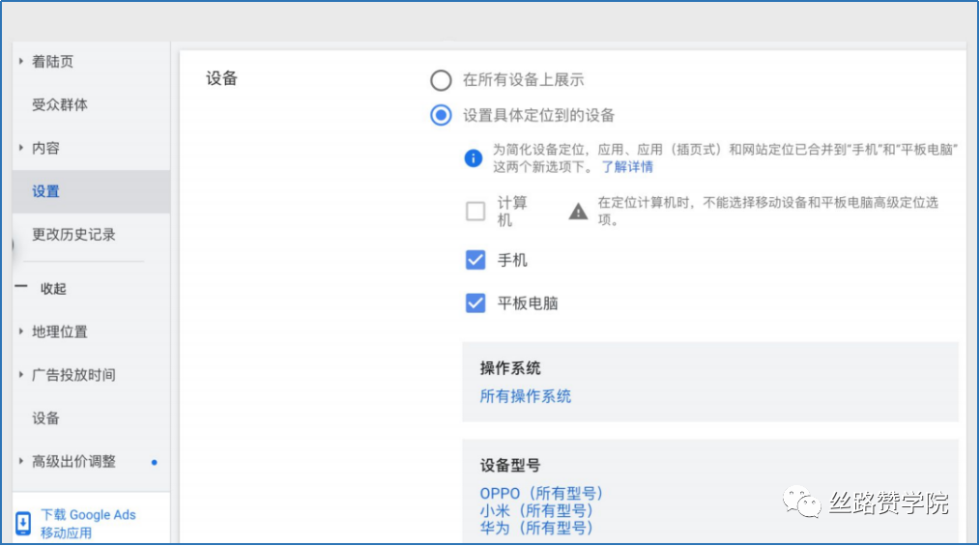The height and width of the screenshot is (546, 980).
Task: Collapse the menu with 收起
Action: tap(53, 289)
